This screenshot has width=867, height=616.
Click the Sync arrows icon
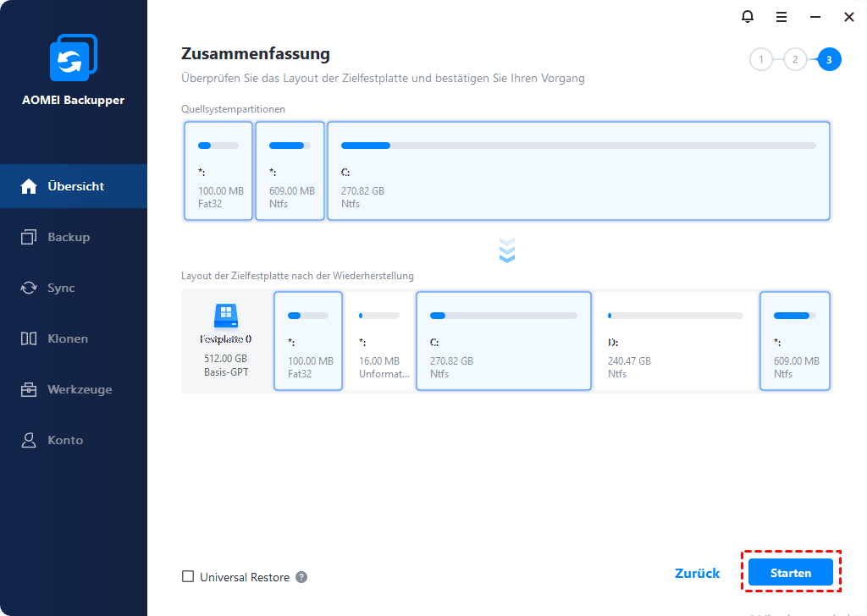[29, 288]
